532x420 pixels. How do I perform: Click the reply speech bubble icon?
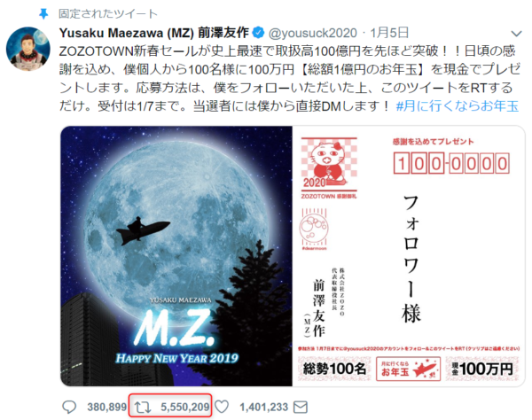click(69, 407)
